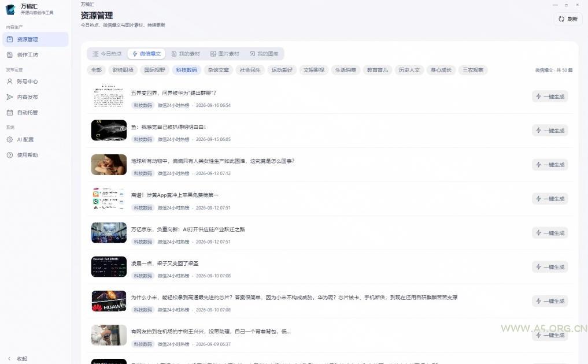Switch to the 我的图库 tab

(x=264, y=54)
